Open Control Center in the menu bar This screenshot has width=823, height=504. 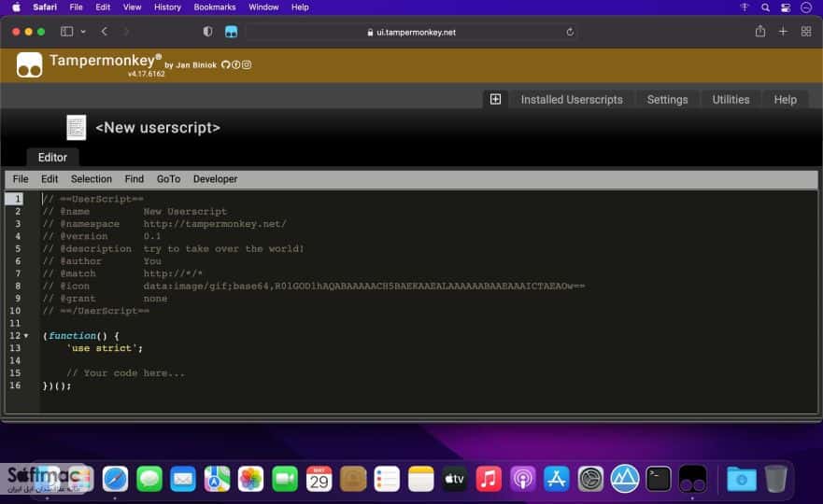click(786, 7)
